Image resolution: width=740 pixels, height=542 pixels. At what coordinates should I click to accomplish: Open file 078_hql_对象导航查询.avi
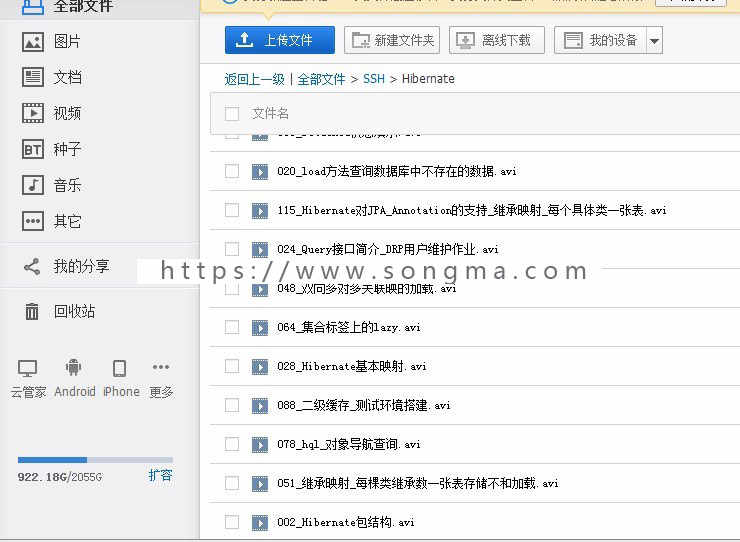pos(349,444)
